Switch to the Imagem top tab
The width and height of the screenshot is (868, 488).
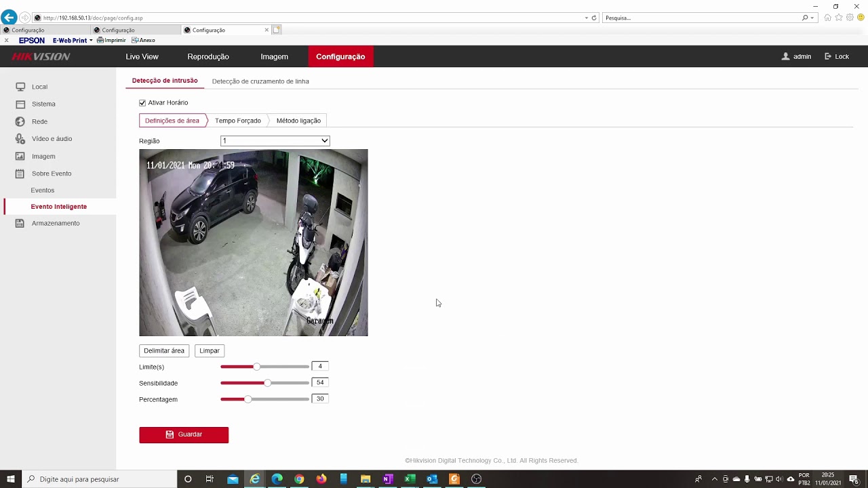[274, 57]
